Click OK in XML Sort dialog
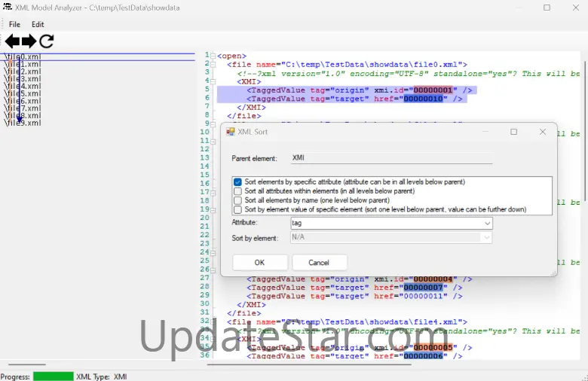This screenshot has width=588, height=381. 260,263
